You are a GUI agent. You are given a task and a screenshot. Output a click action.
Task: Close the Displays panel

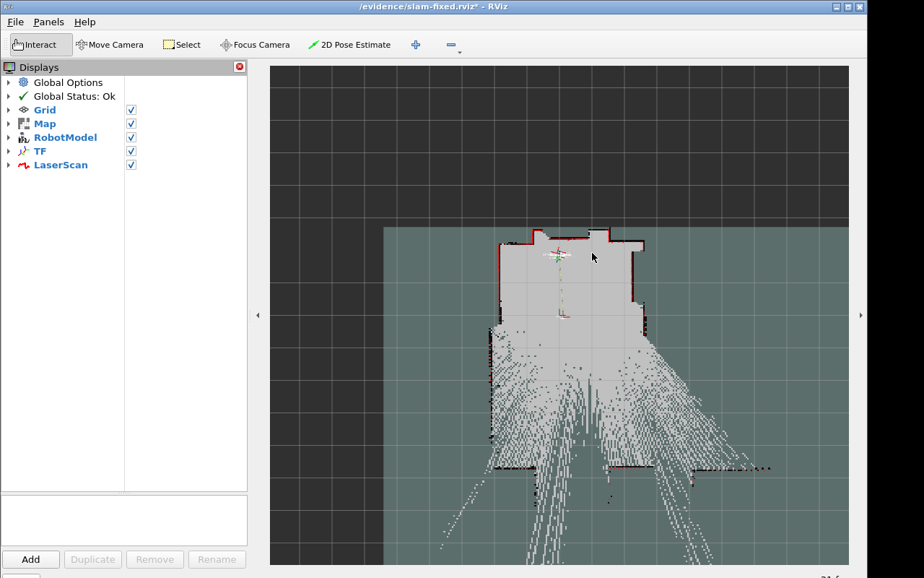tap(240, 66)
